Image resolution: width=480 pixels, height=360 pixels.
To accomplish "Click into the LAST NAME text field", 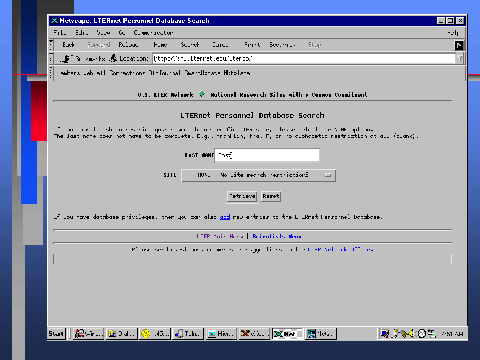I will click(x=267, y=155).
